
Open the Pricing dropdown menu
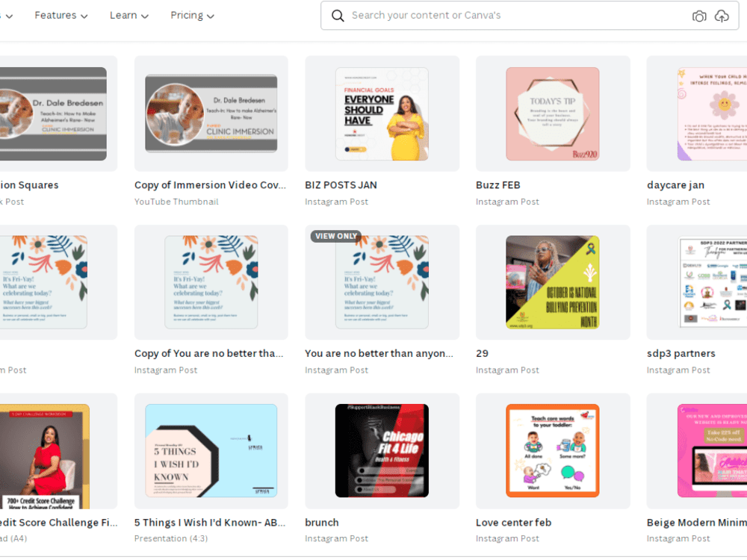tap(193, 15)
